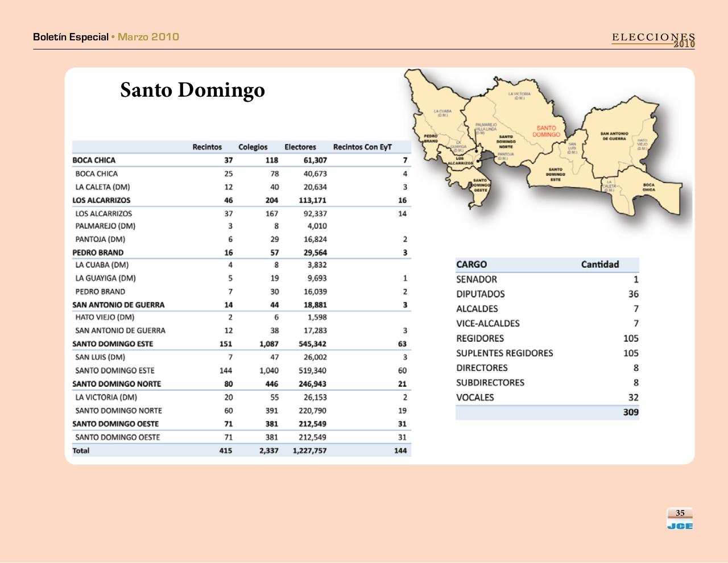This screenshot has width=728, height=563.
Task: Click the Recintos column header
Action: point(207,147)
